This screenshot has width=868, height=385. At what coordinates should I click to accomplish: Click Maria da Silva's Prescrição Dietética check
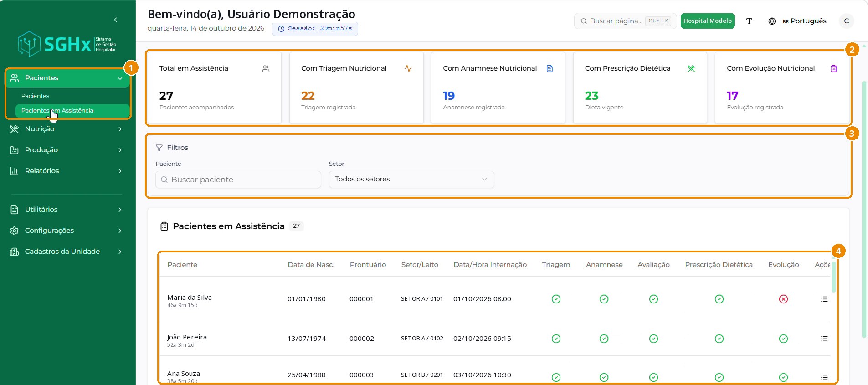[x=719, y=299]
